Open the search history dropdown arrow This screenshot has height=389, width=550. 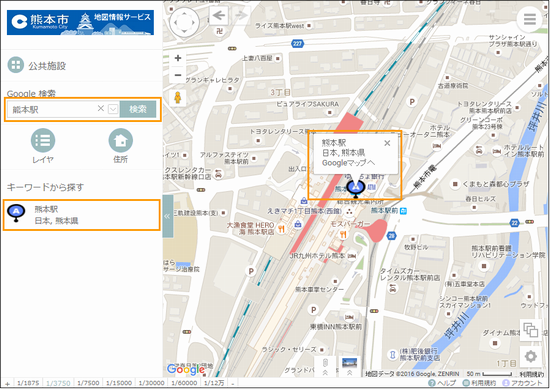coord(113,109)
